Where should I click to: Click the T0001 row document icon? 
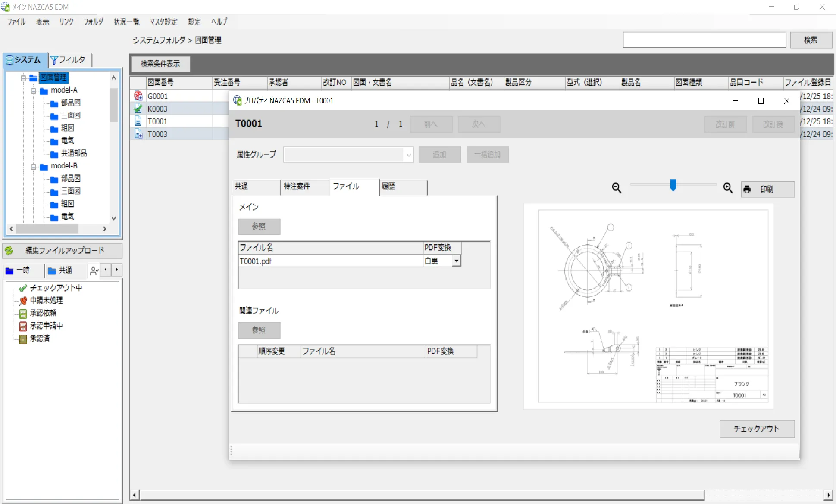click(138, 121)
